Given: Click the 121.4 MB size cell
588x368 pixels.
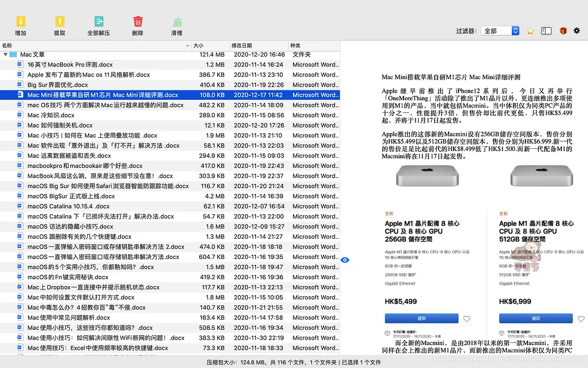Looking at the screenshot, I should coord(212,55).
